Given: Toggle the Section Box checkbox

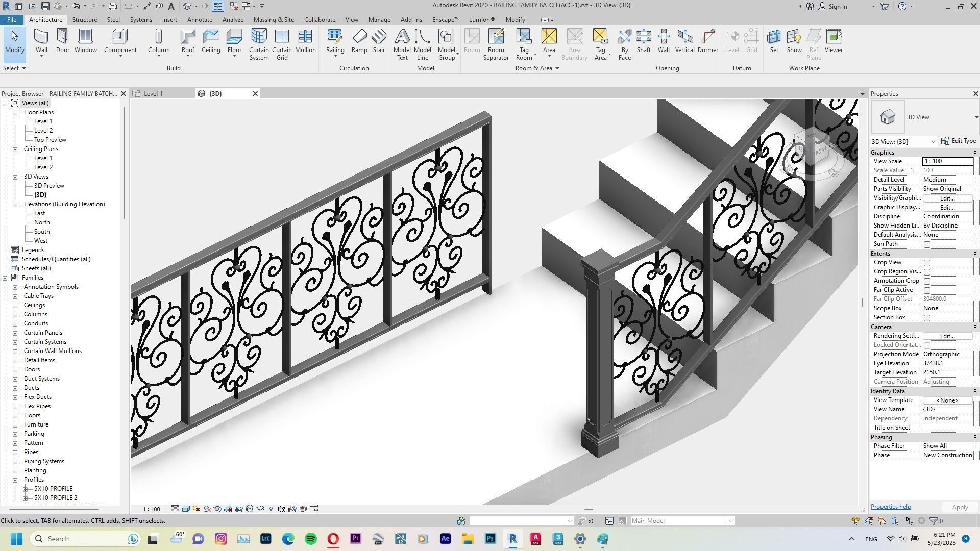Looking at the screenshot, I should 927,317.
